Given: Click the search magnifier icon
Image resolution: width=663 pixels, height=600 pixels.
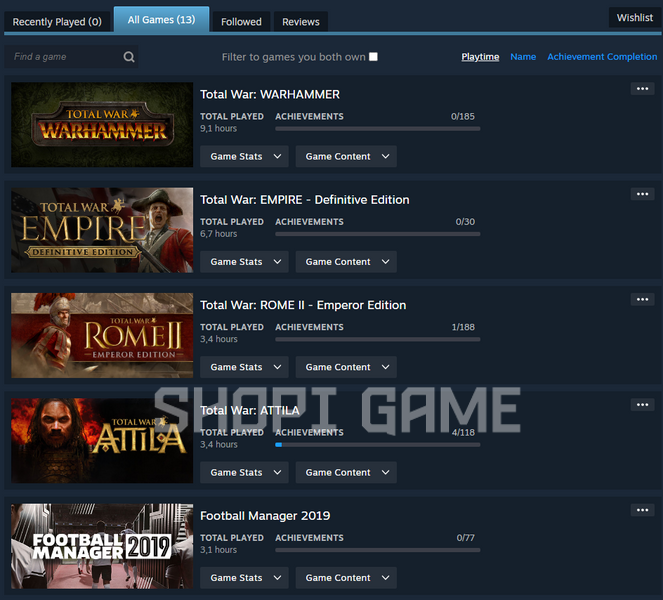Looking at the screenshot, I should tap(129, 57).
